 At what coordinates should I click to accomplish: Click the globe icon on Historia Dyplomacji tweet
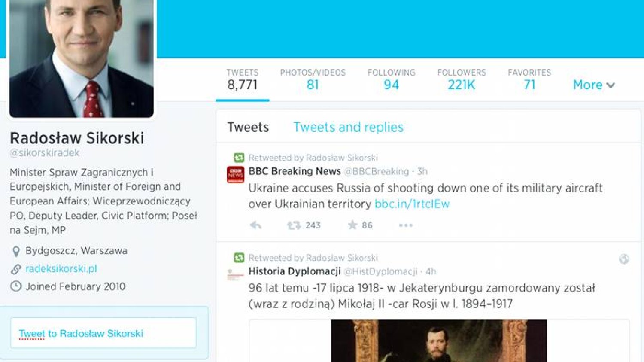pyautogui.click(x=624, y=259)
